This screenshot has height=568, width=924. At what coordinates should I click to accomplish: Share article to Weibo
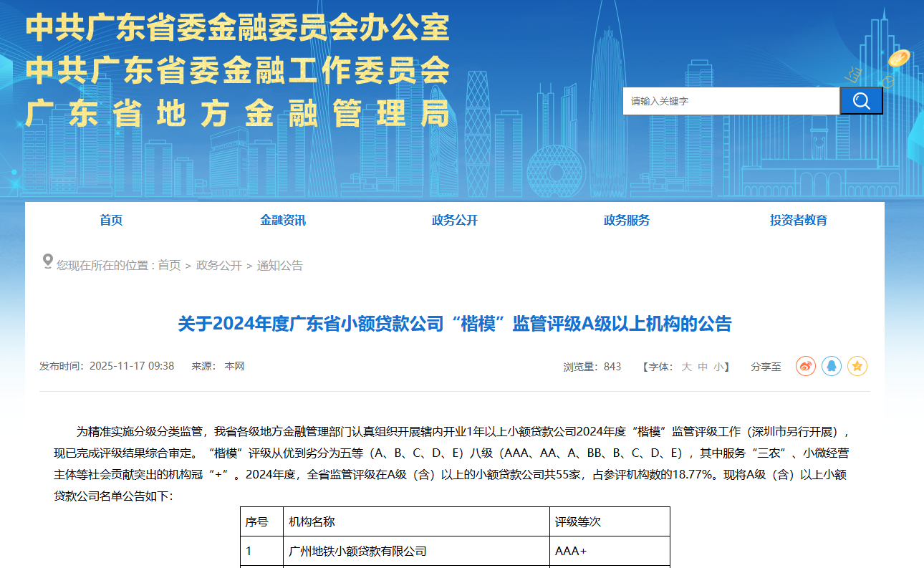[806, 367]
